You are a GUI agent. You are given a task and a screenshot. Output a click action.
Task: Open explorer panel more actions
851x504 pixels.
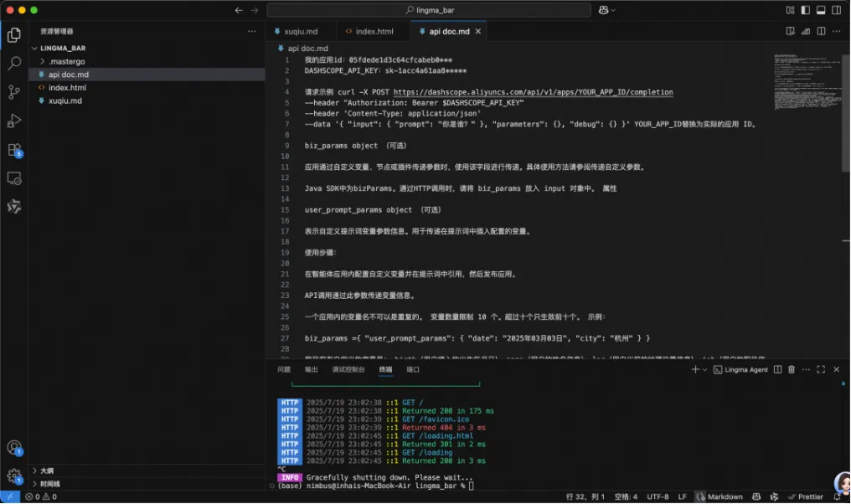[252, 32]
